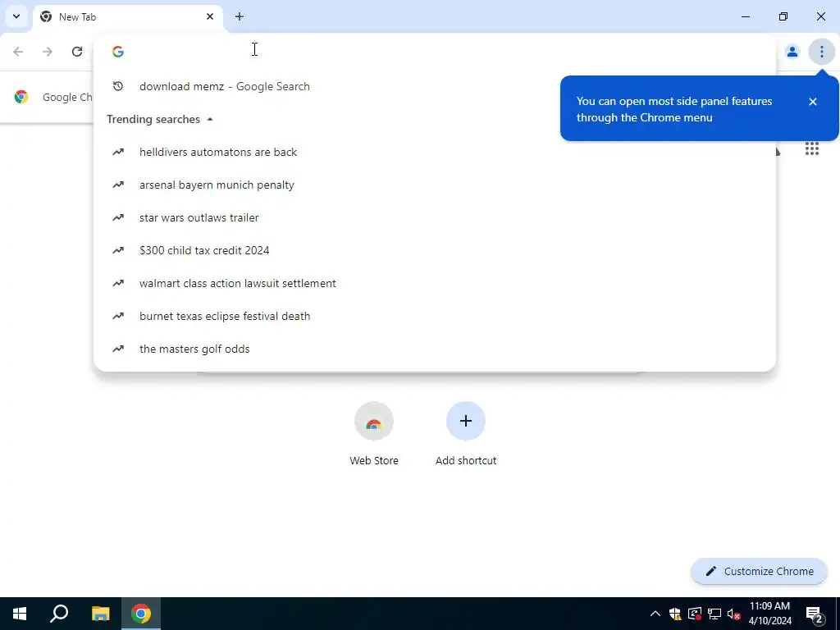The image size is (840, 630).
Task: Choose walmart class action lawsuit settlement suggestion
Action: tap(435, 283)
